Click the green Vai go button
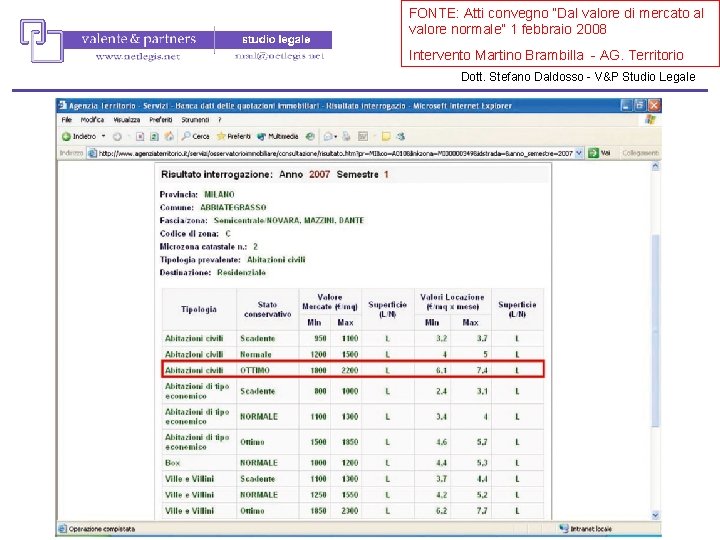Image resolution: width=720 pixels, height=540 pixels. pyautogui.click(x=599, y=153)
